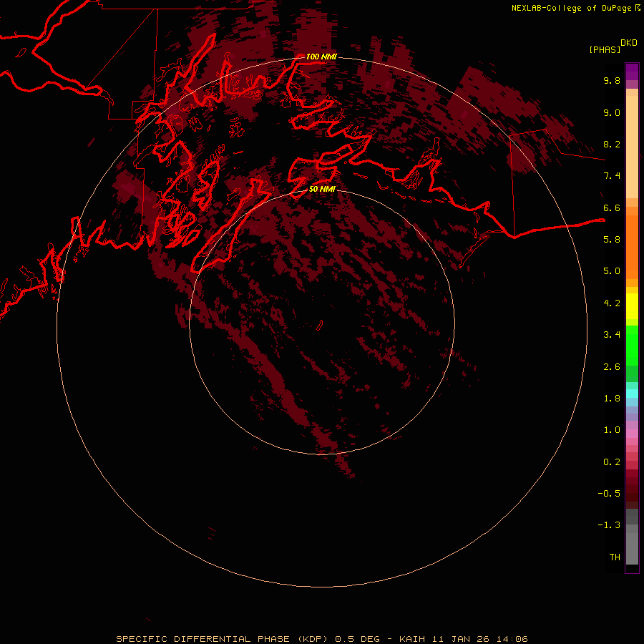Click the NEXLAB-College of DuPage watermark text
The image size is (644, 644).
click(x=571, y=8)
